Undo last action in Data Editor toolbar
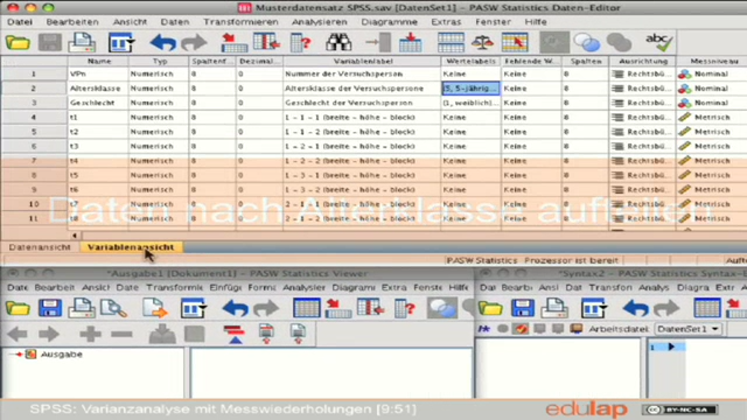Image resolution: width=747 pixels, height=420 pixels. click(162, 43)
